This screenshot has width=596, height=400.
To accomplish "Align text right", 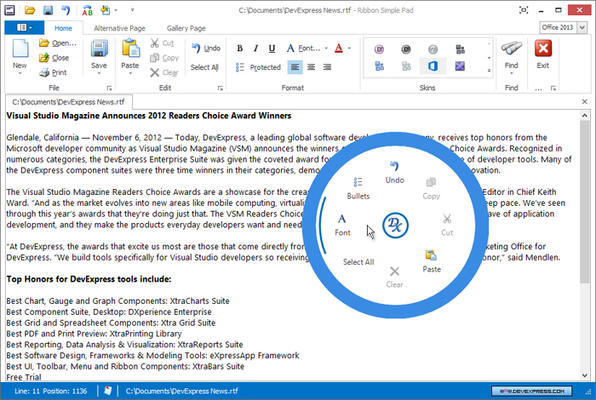I will 327,67.
